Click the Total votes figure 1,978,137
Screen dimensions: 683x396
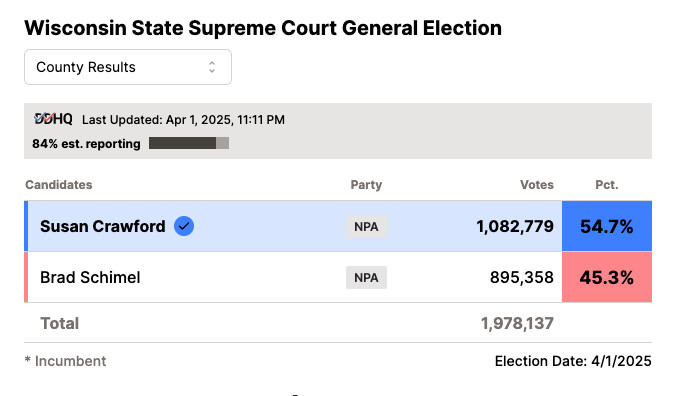click(x=517, y=324)
